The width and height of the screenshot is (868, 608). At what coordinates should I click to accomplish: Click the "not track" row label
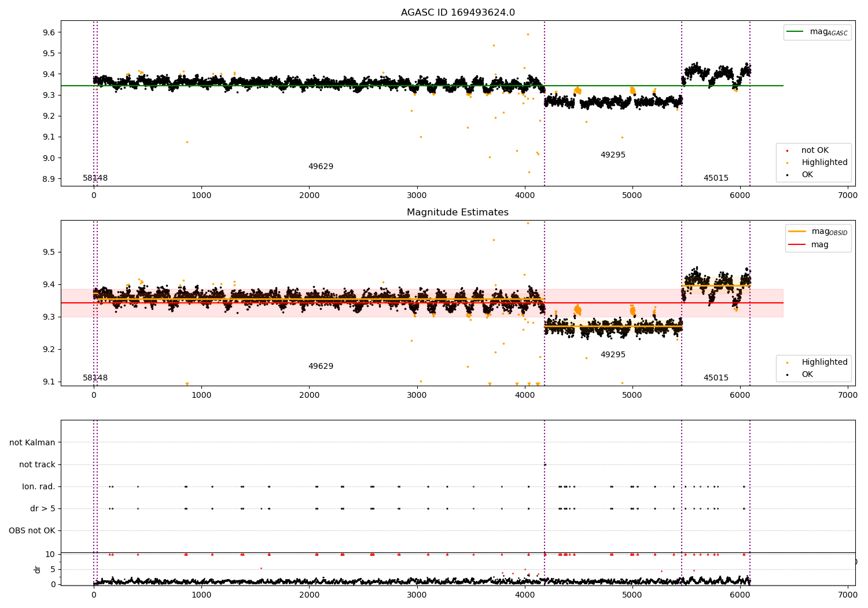click(37, 464)
